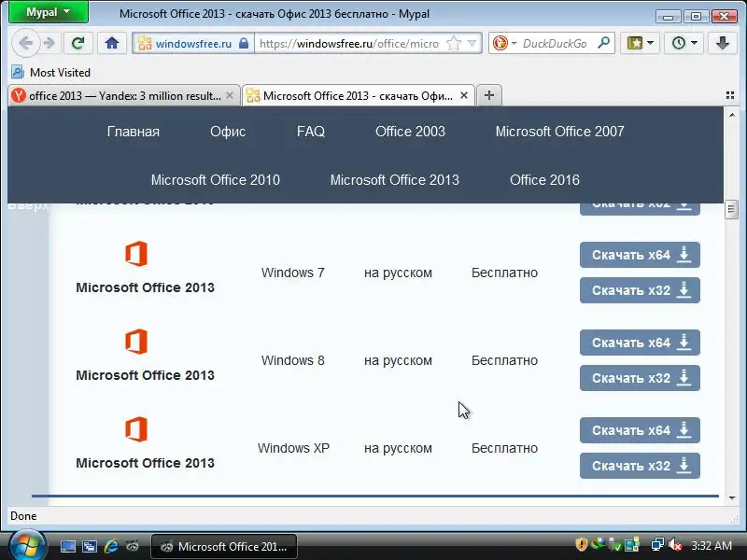
Task: Reload the current page
Action: pyautogui.click(x=78, y=43)
